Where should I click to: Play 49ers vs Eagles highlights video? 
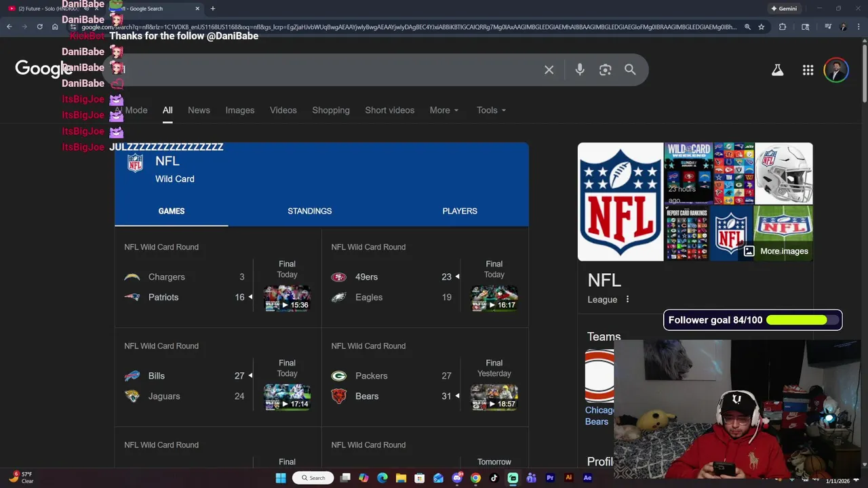[494, 298]
